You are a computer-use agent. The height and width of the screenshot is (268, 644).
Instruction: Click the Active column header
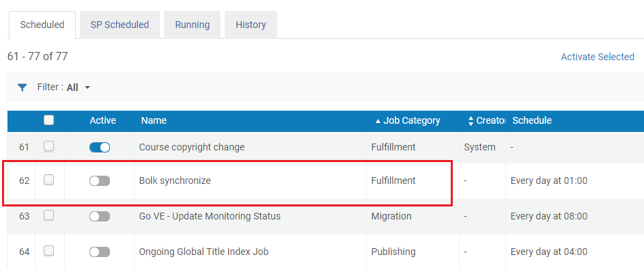coord(102,120)
